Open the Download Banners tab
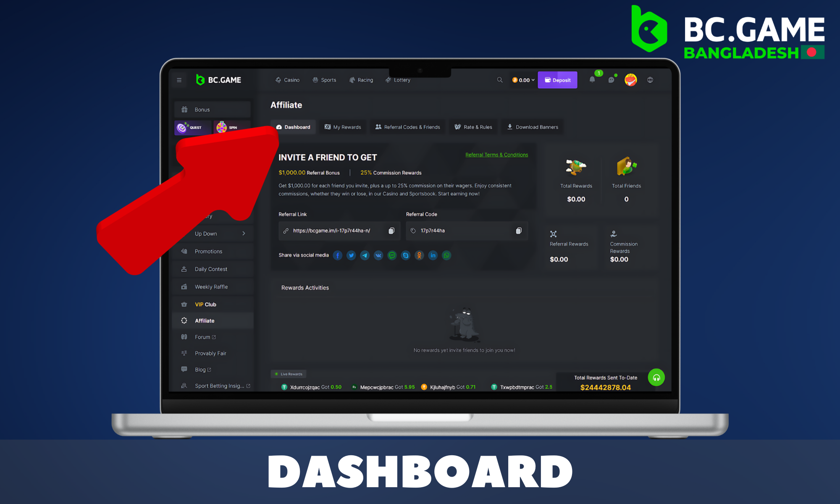This screenshot has width=840, height=504. [x=533, y=126]
